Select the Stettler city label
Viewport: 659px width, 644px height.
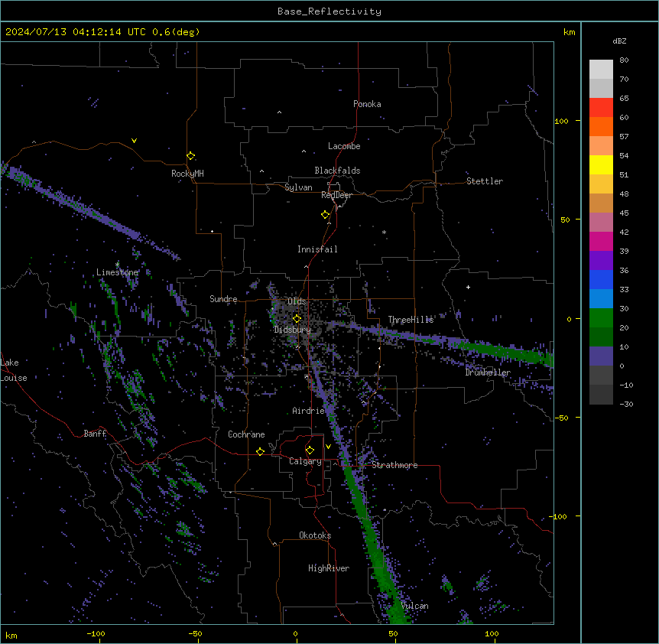point(485,181)
